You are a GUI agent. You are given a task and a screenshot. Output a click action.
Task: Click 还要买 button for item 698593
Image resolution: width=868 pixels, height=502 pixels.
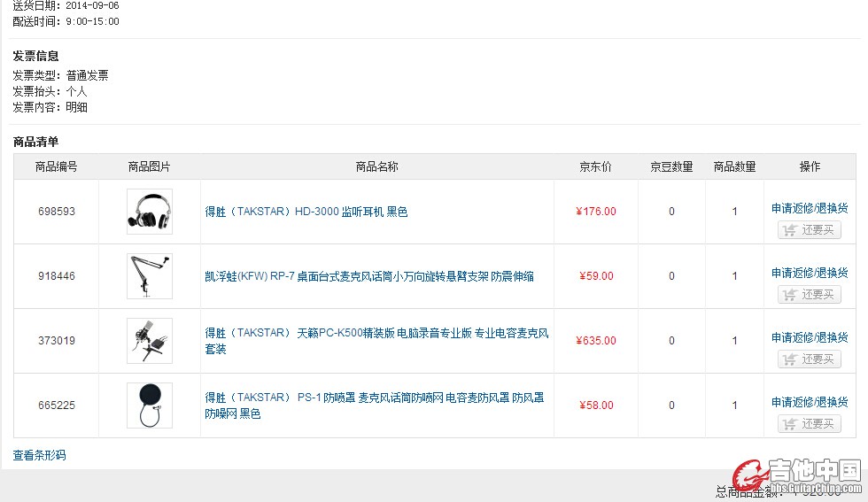pyautogui.click(x=810, y=229)
